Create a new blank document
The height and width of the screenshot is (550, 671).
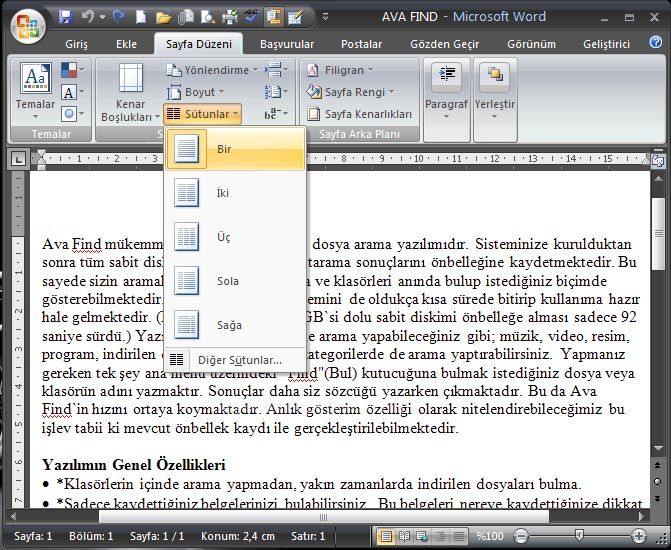[141, 17]
